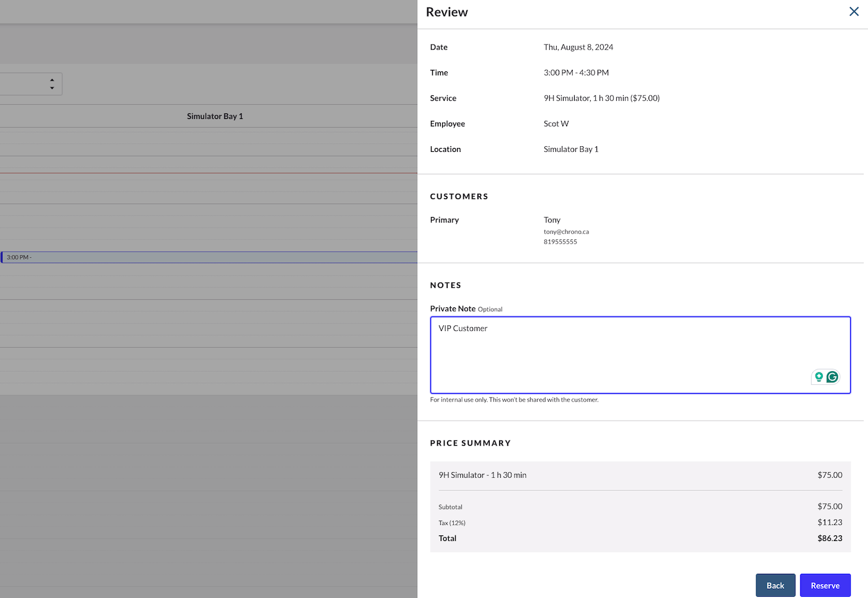The image size is (868, 598).
Task: Click the total amount '$86.23'
Action: pyautogui.click(x=830, y=539)
